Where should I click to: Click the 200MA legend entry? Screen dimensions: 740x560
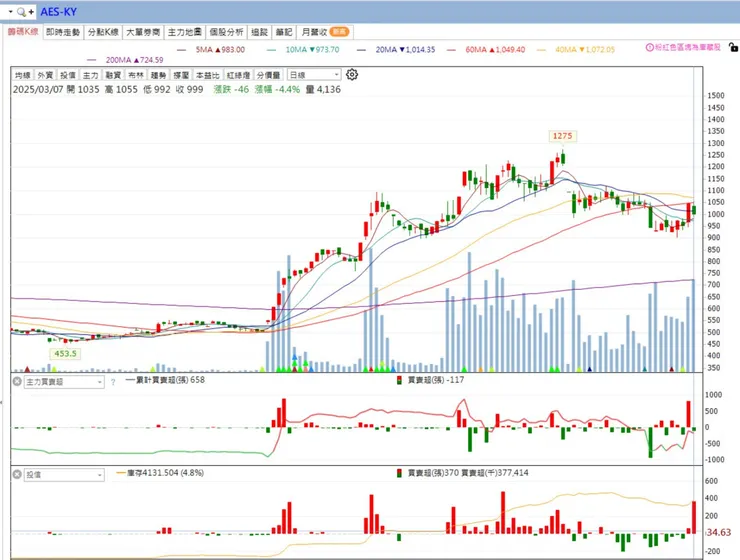[126, 60]
